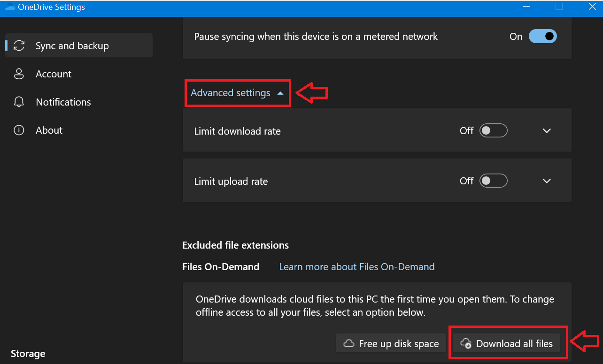603x364 pixels.
Task: Open the Sync and backup section
Action: (79, 45)
